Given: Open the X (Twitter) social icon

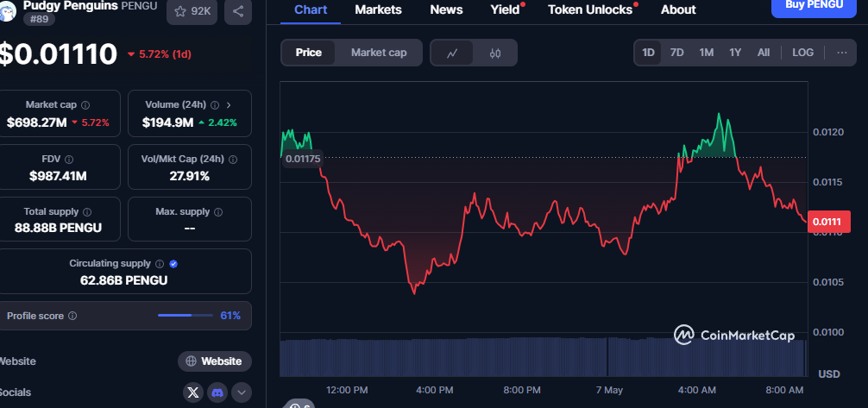Looking at the screenshot, I should click(x=193, y=393).
